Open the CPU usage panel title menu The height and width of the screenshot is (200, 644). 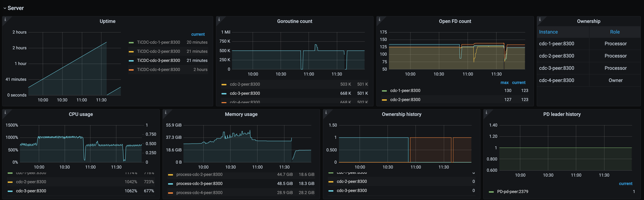tap(81, 114)
